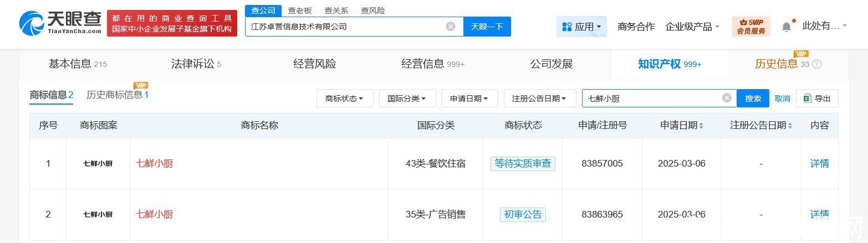The width and height of the screenshot is (868, 243).
Task: Click 取消 to cancel the trademark search
Action: 782,99
